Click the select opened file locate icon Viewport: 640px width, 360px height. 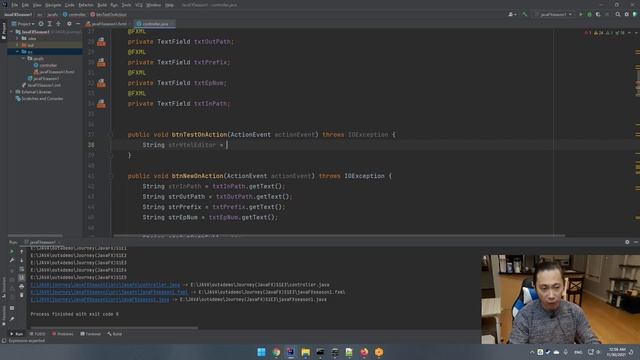click(x=41, y=24)
